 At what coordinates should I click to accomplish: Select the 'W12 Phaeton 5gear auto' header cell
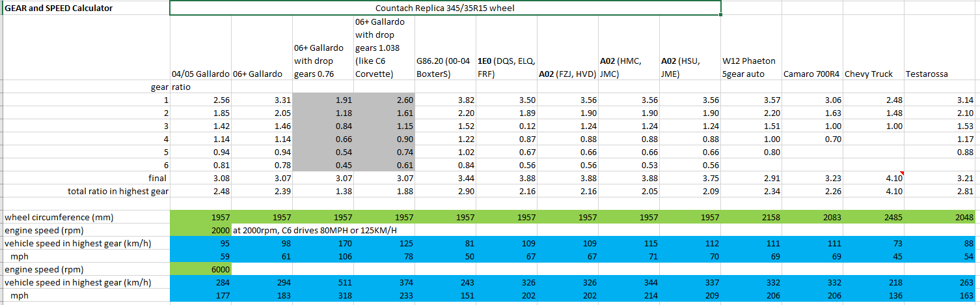pos(751,48)
